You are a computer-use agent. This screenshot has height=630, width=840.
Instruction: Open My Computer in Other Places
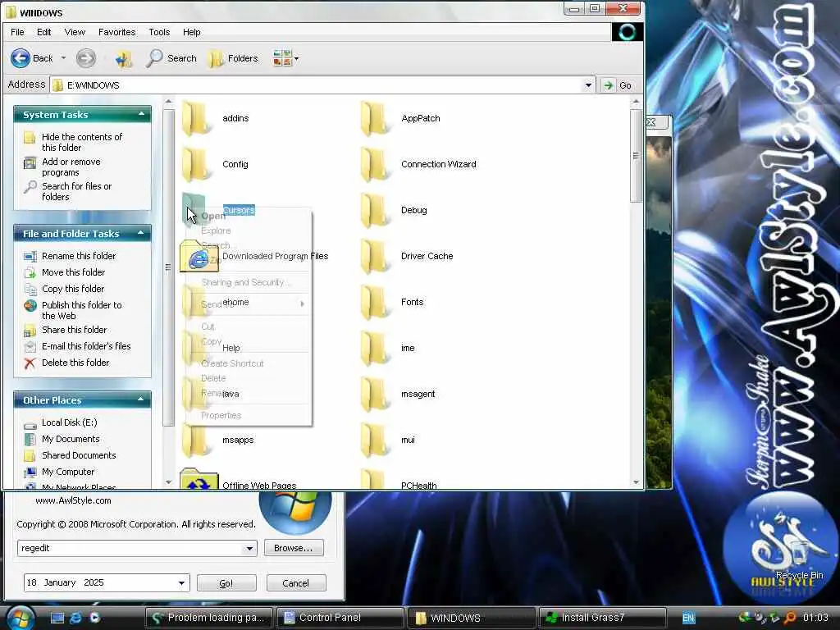[x=68, y=472]
